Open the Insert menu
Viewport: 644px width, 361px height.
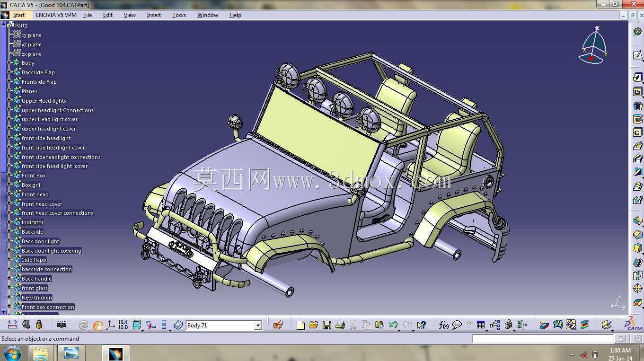click(x=154, y=15)
